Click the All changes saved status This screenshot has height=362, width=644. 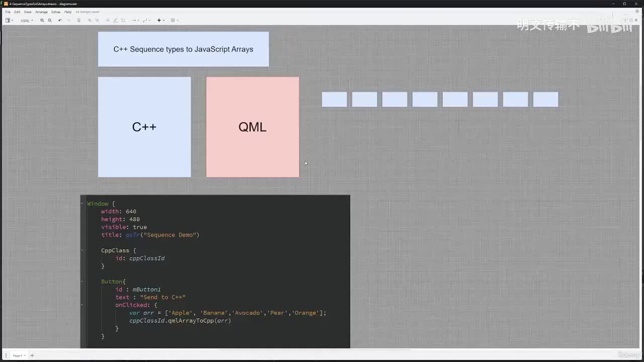point(88,12)
